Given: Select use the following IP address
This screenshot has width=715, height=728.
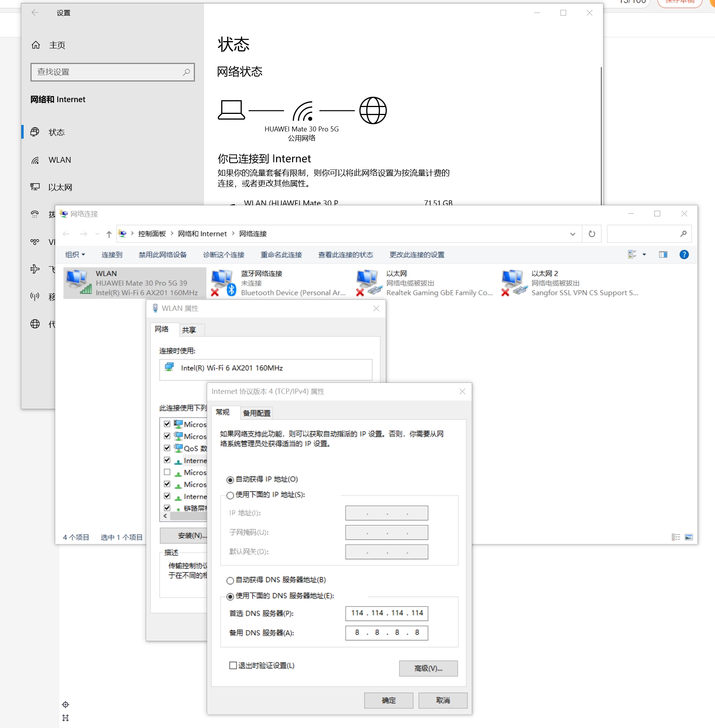Looking at the screenshot, I should tap(230, 495).
